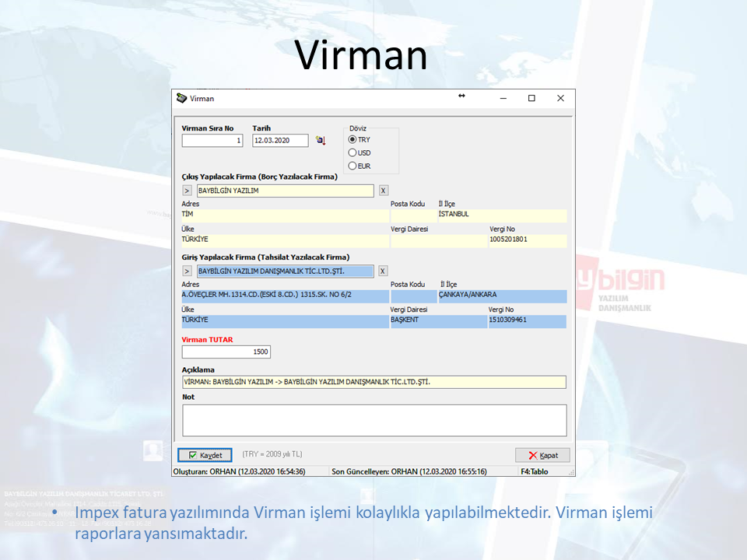Clear the Çıkış Yapılacak Firma with X button
The image size is (747, 560).
[x=383, y=191]
